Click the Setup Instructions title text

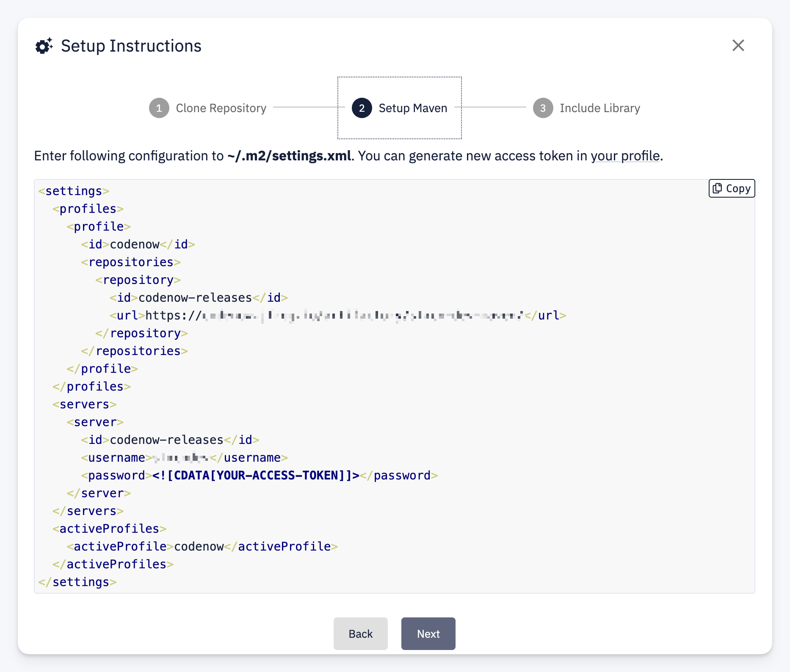coord(131,46)
